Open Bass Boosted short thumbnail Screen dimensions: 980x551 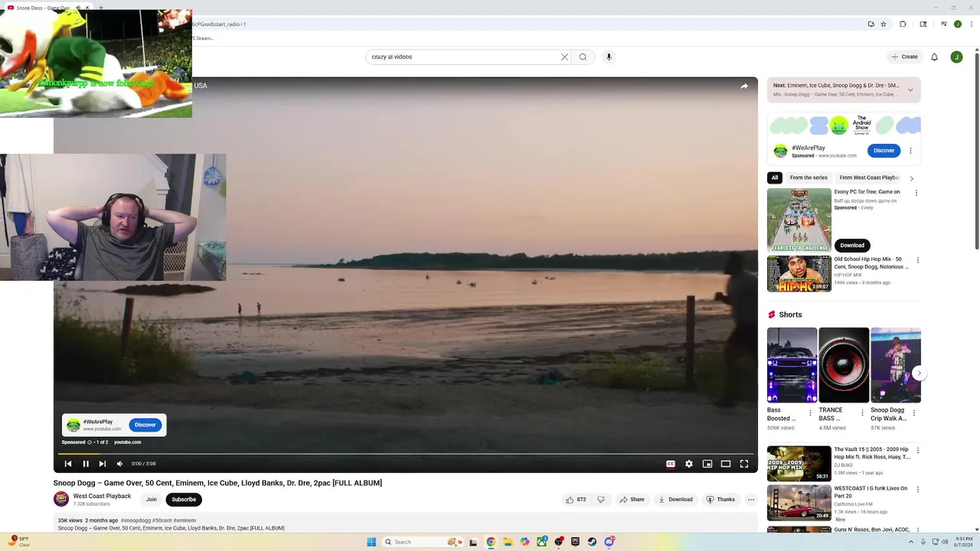792,365
